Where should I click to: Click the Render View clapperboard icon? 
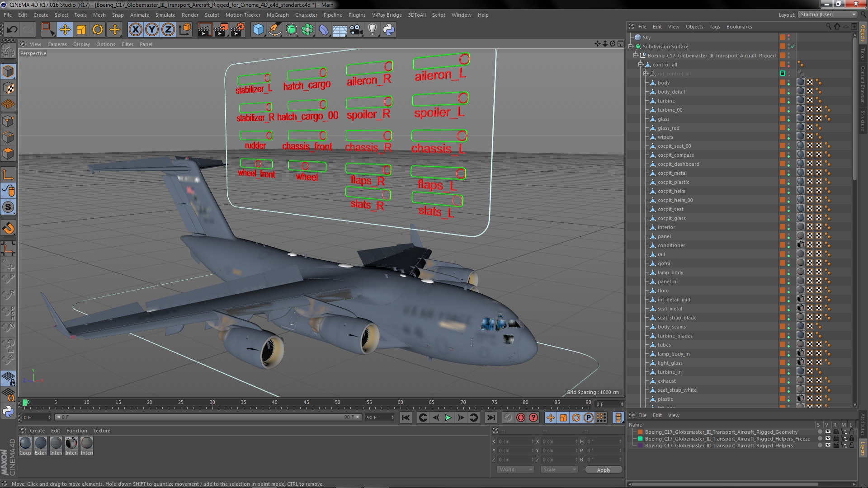[x=204, y=30]
